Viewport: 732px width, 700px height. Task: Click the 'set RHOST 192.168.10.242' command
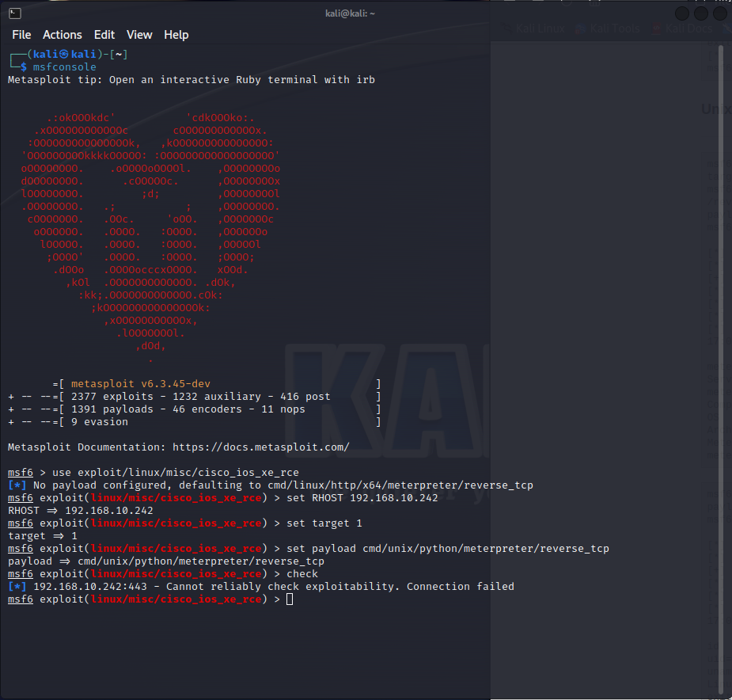[362, 497]
